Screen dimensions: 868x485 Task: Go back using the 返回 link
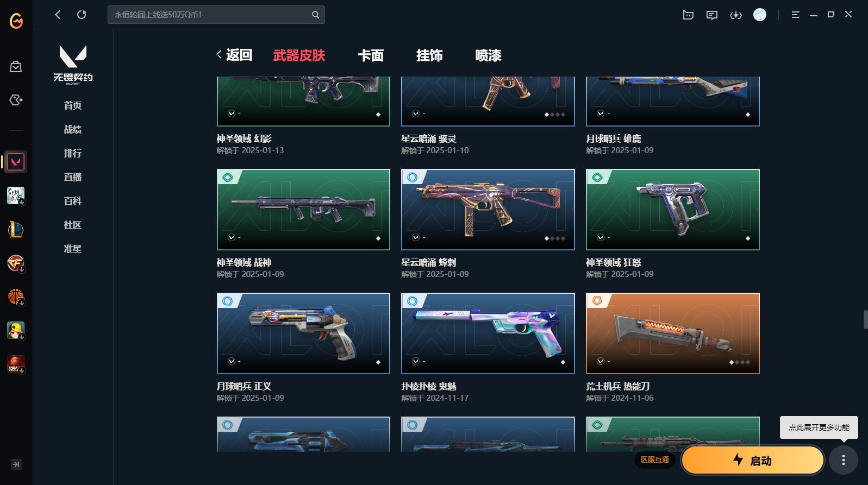[x=234, y=55]
